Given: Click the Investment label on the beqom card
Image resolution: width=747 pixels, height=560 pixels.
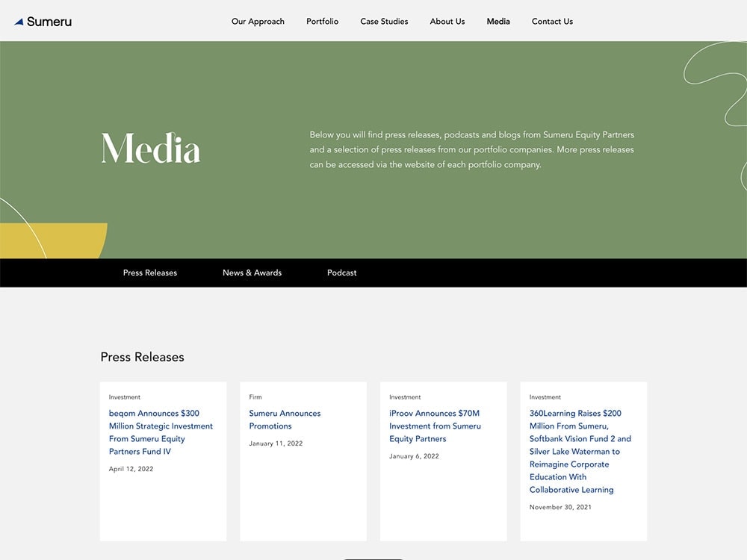Looking at the screenshot, I should coord(124,397).
